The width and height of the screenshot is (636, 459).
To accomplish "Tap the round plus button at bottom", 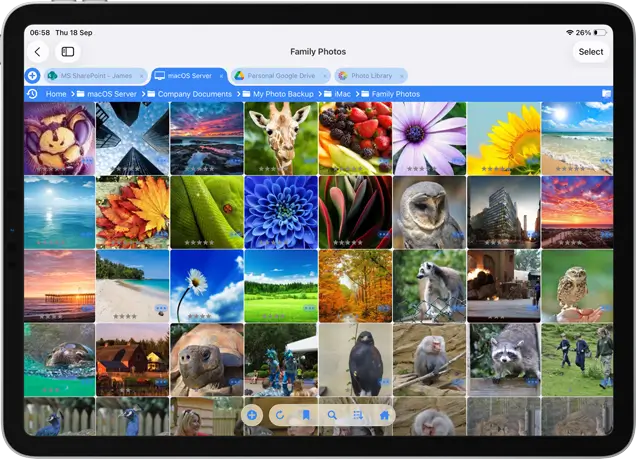I will (251, 415).
